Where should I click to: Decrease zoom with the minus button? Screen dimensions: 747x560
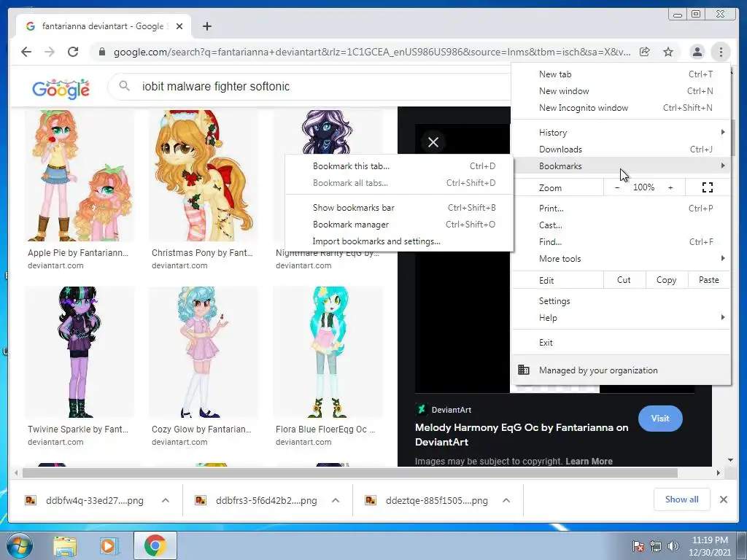click(x=617, y=187)
